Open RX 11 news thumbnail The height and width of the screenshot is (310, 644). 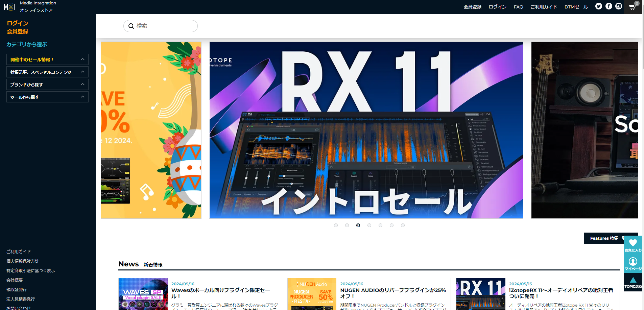[481, 294]
